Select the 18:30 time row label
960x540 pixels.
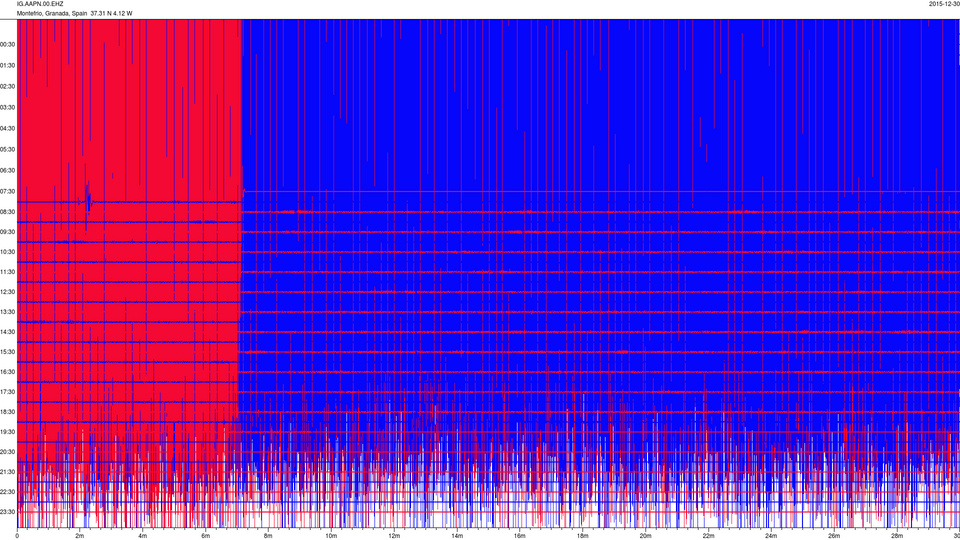pos(7,412)
